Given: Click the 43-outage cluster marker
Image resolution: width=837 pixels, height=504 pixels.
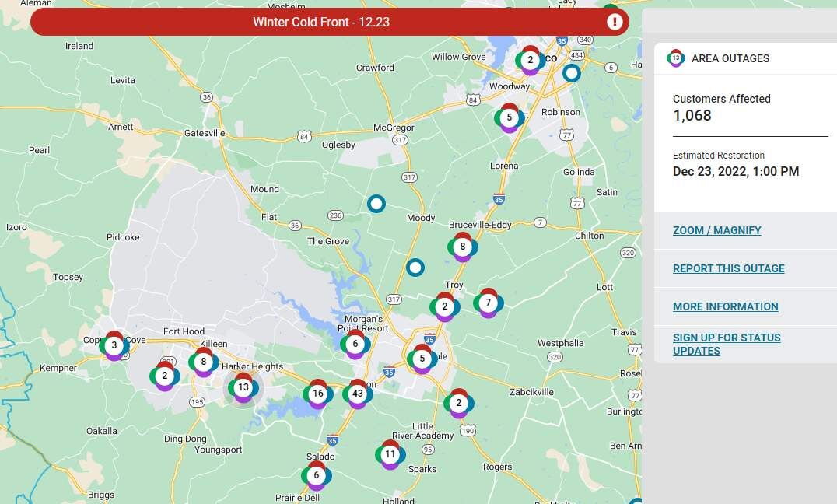Looking at the screenshot, I should [358, 394].
